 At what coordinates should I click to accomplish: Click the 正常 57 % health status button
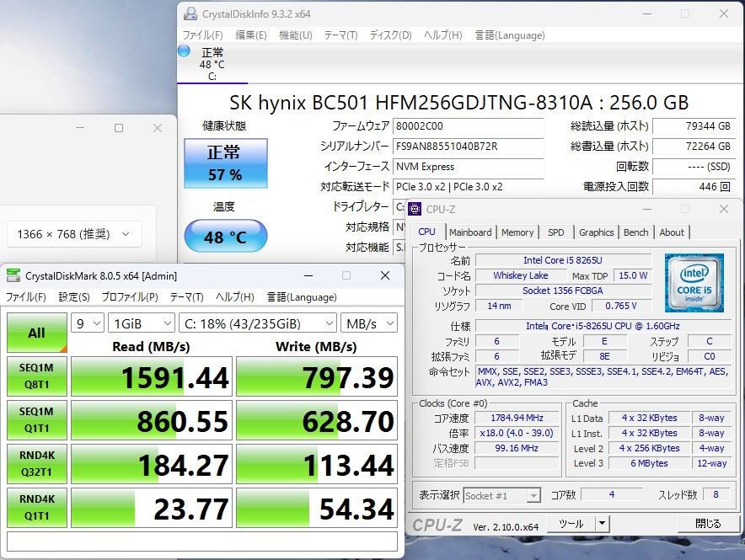[x=226, y=163]
